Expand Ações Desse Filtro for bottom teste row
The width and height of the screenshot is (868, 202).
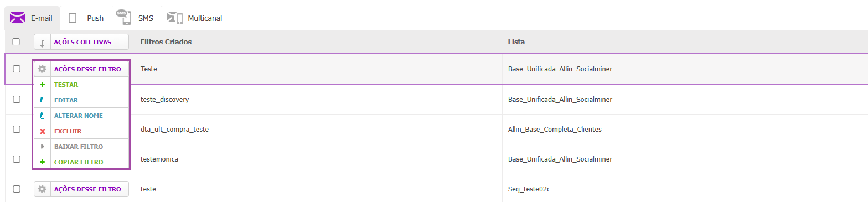tap(81, 189)
